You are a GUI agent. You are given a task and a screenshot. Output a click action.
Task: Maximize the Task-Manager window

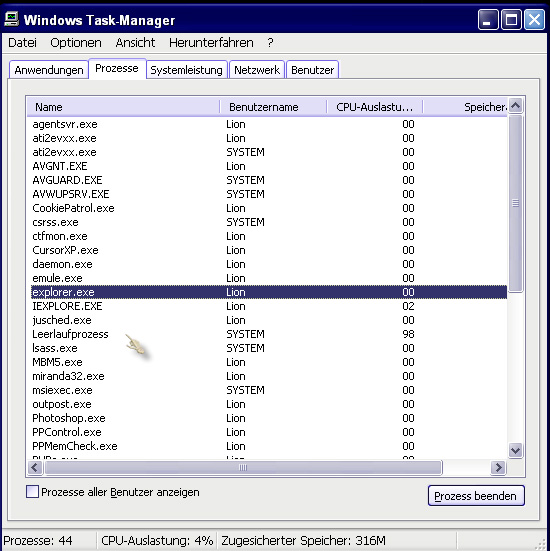511,20
